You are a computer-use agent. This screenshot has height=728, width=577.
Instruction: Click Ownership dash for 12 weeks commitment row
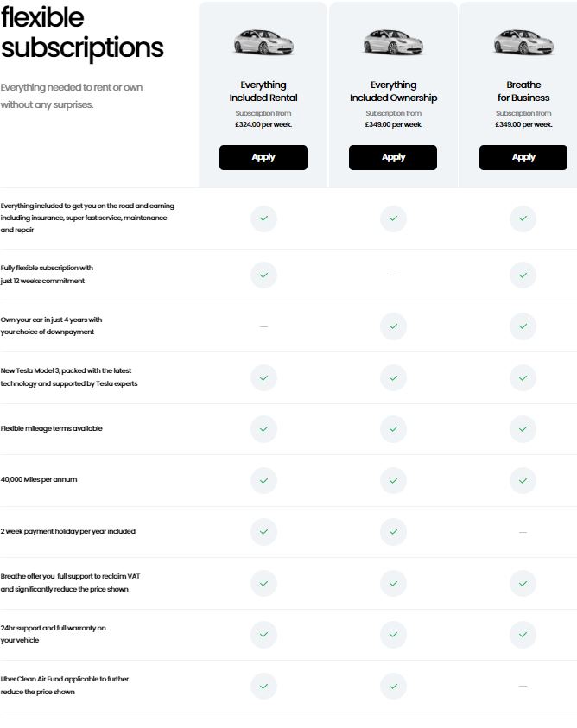pos(393,275)
